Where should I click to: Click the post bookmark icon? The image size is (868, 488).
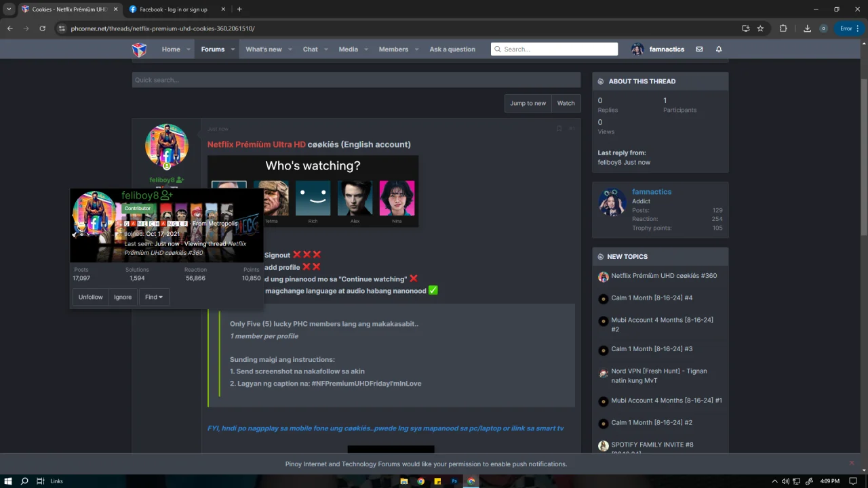coord(559,129)
